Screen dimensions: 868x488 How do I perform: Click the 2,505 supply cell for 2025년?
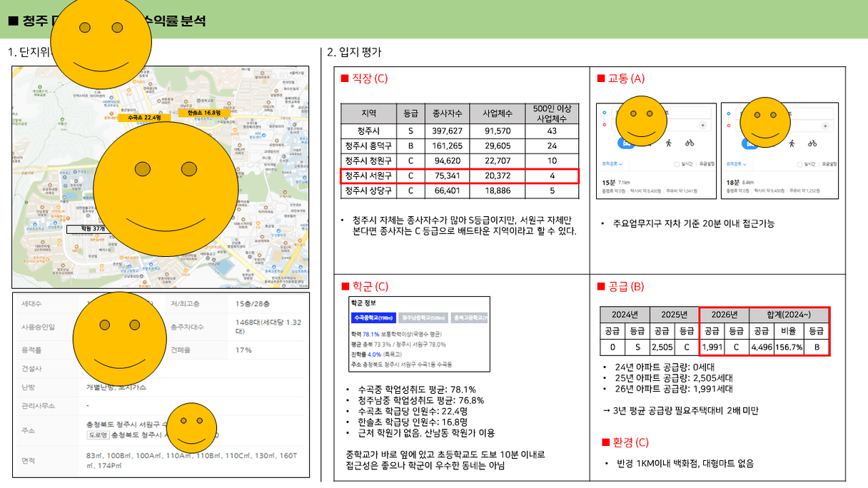(662, 348)
